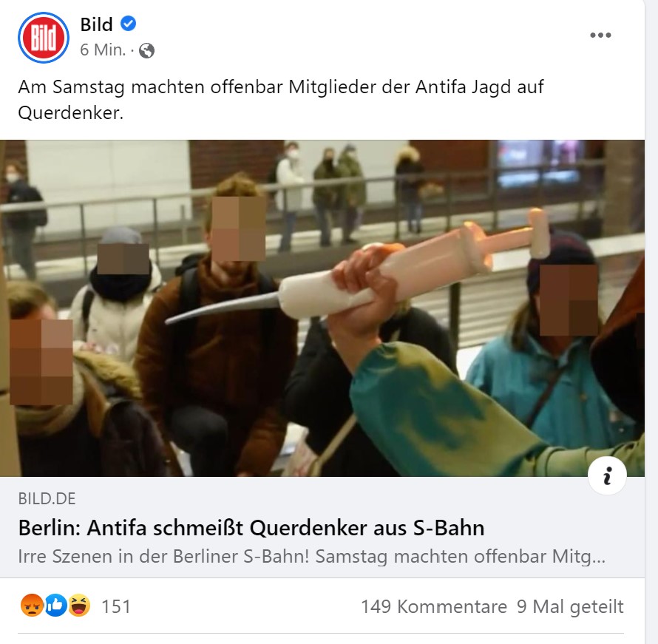
Task: Click the laughing haha reaction emoji
Action: tap(79, 606)
